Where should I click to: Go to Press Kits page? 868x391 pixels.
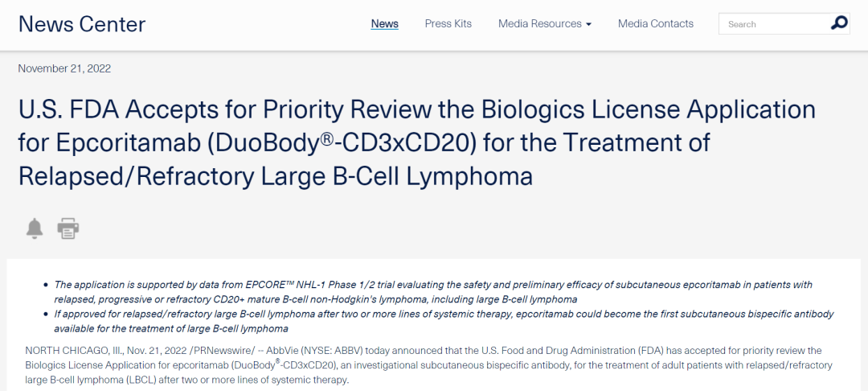coord(448,23)
